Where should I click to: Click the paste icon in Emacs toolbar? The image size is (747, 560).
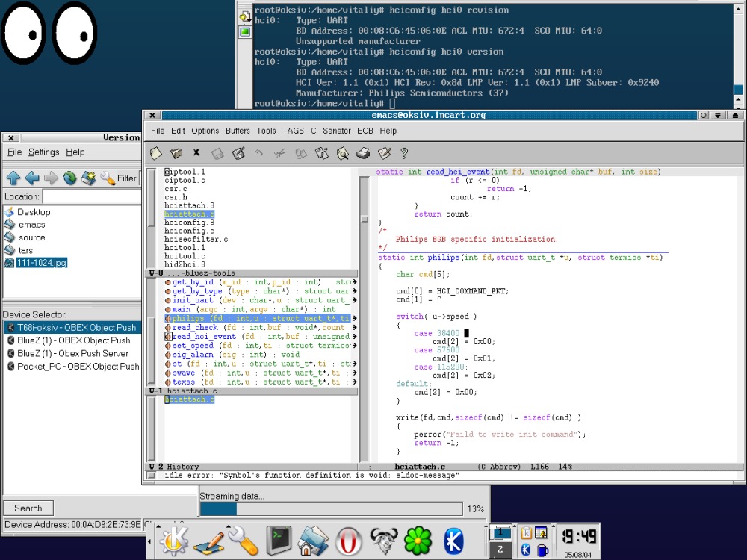[x=322, y=153]
